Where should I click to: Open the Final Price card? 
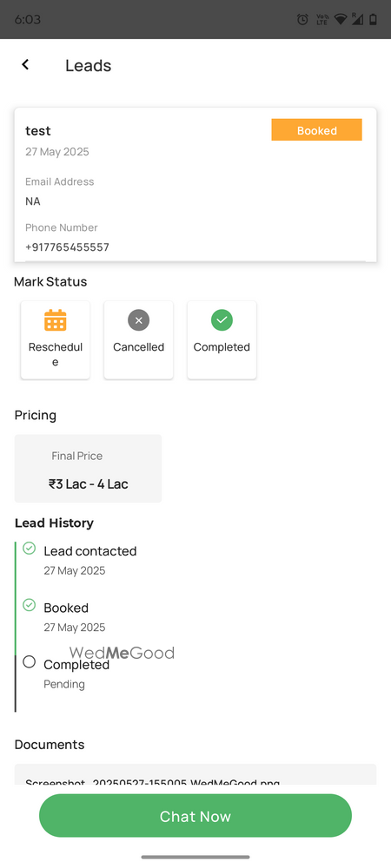point(88,469)
